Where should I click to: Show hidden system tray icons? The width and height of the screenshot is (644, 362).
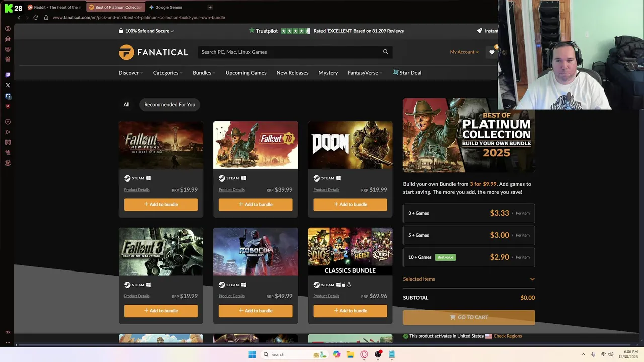pyautogui.click(x=583, y=354)
